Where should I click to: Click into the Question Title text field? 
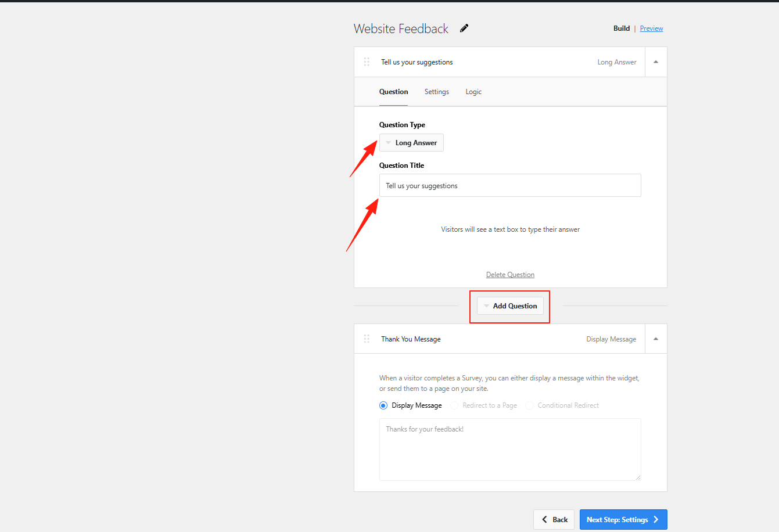tap(510, 186)
